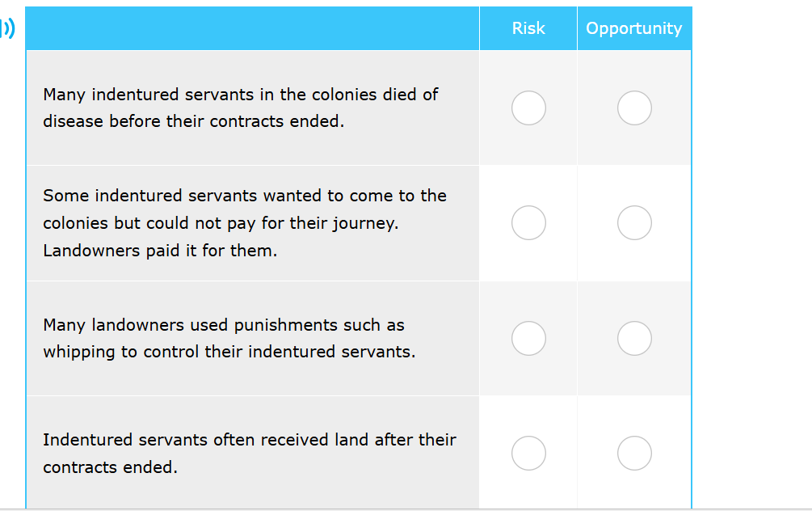Click the statement about landowners paying journeys
This screenshot has width=812, height=511.
[x=244, y=222]
